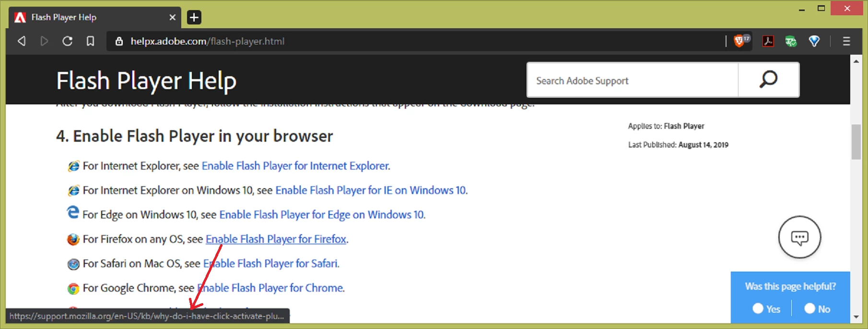Click the Safari browser icon

click(73, 264)
